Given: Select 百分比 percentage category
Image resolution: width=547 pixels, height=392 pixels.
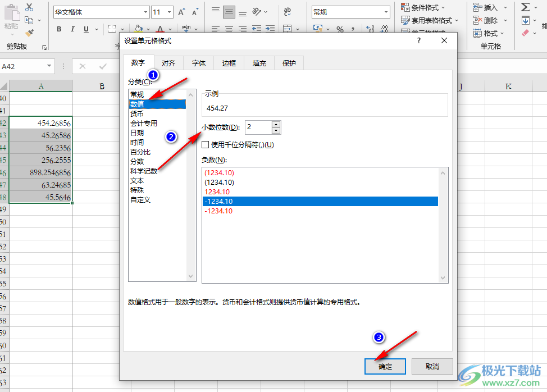Looking at the screenshot, I should [157, 152].
